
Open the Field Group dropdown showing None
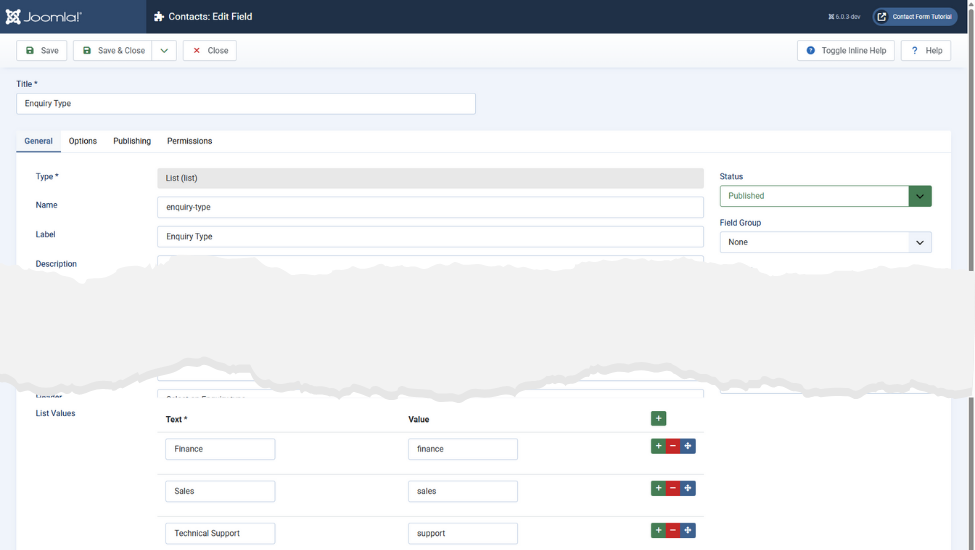tap(826, 242)
